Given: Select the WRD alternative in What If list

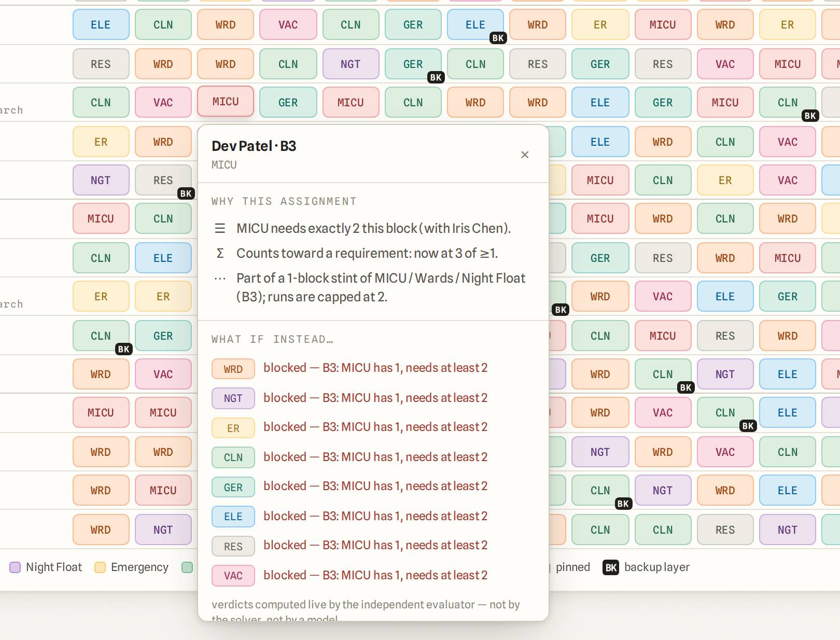Looking at the screenshot, I should point(233,369).
